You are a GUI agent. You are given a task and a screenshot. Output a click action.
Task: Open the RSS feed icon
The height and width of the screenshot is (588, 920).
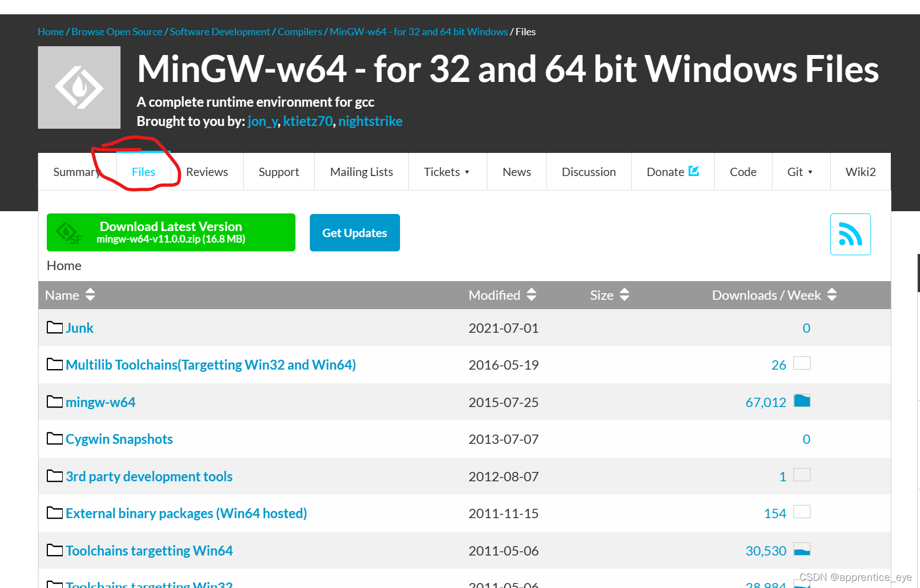click(850, 234)
